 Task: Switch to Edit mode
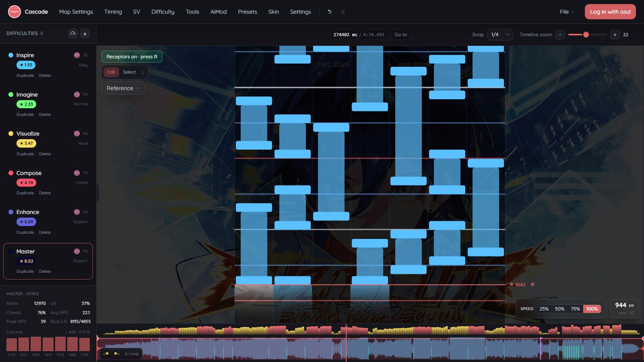point(111,72)
